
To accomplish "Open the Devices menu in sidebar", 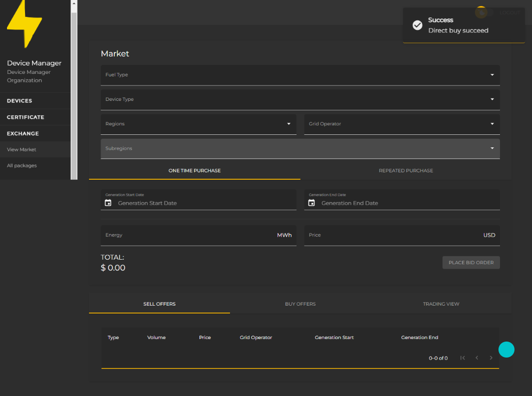I will (35, 101).
